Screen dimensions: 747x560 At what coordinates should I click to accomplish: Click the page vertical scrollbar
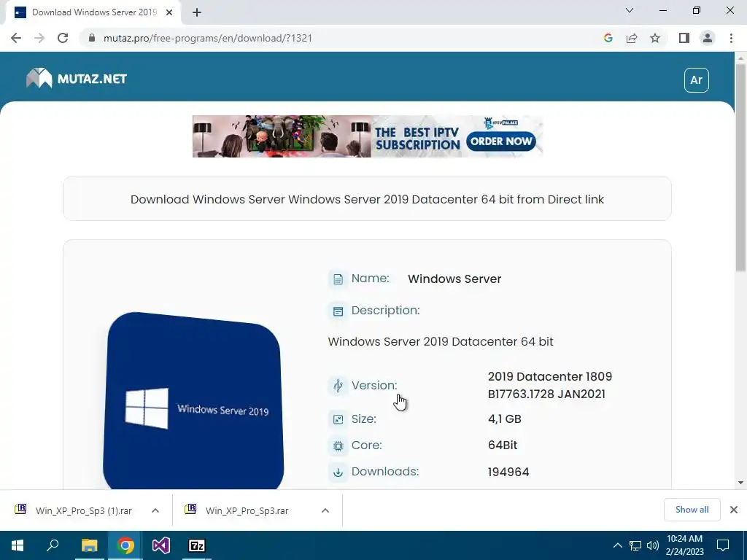tap(740, 168)
